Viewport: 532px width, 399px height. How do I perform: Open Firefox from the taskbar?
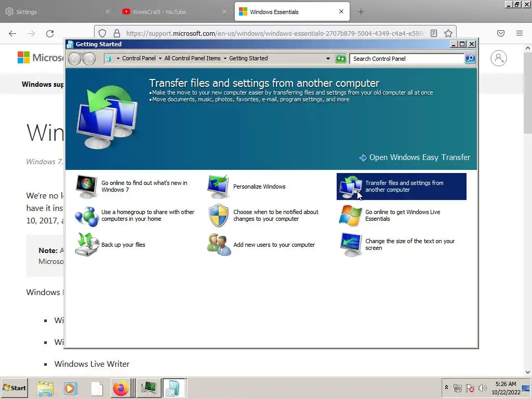click(121, 388)
